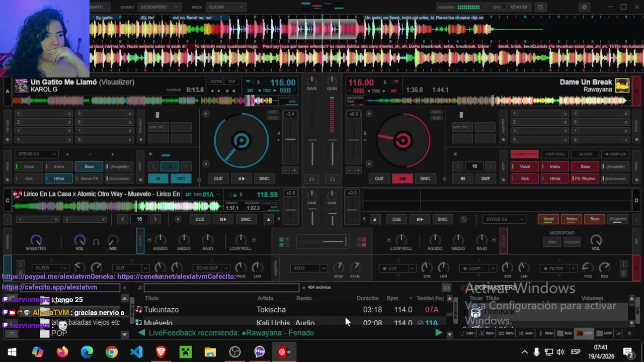The image size is (644, 362).
Task: Click pitch minus button deck A
Action: pyautogui.click(x=286, y=170)
